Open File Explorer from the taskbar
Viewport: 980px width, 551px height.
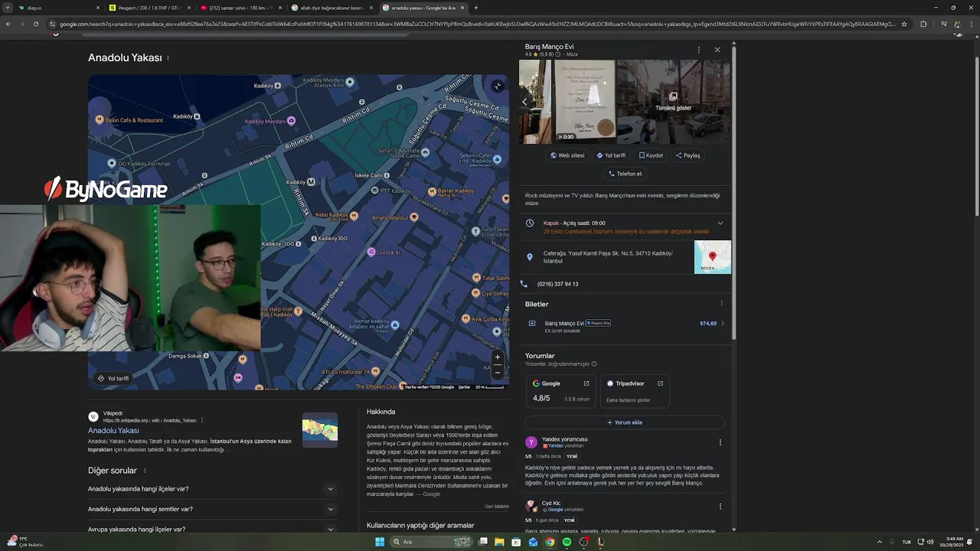coord(499,542)
